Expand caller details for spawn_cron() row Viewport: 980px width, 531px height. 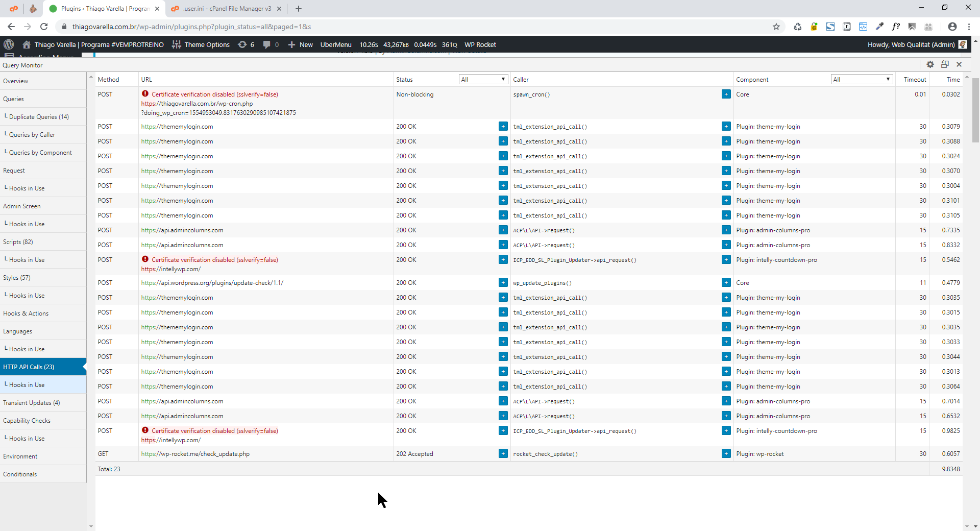[x=726, y=94]
